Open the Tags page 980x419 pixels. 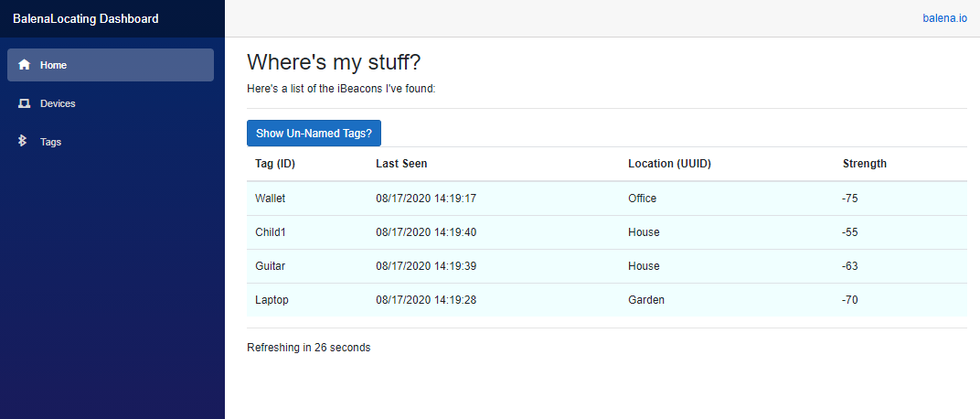tap(50, 142)
